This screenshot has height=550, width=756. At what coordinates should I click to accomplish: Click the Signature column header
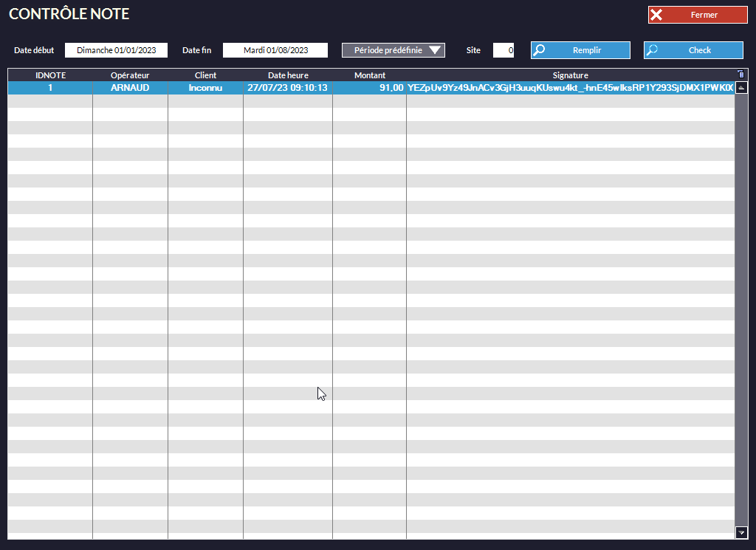coord(570,75)
